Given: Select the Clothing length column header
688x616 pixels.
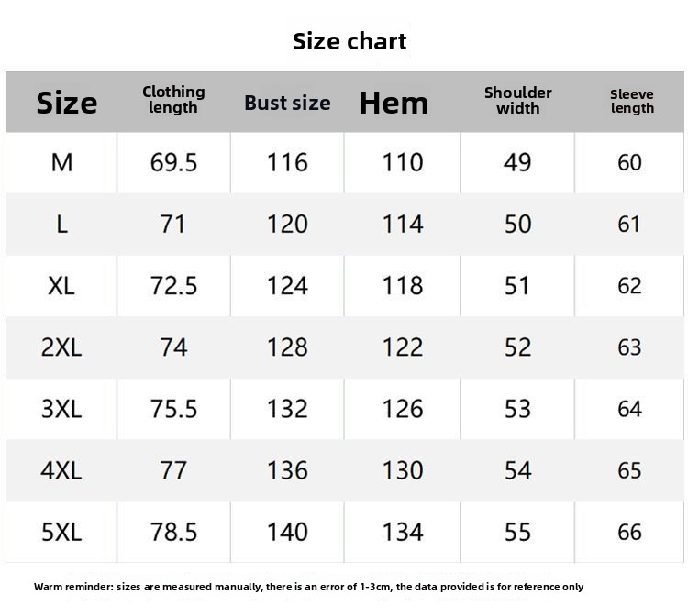Looking at the screenshot, I should coord(173,100).
